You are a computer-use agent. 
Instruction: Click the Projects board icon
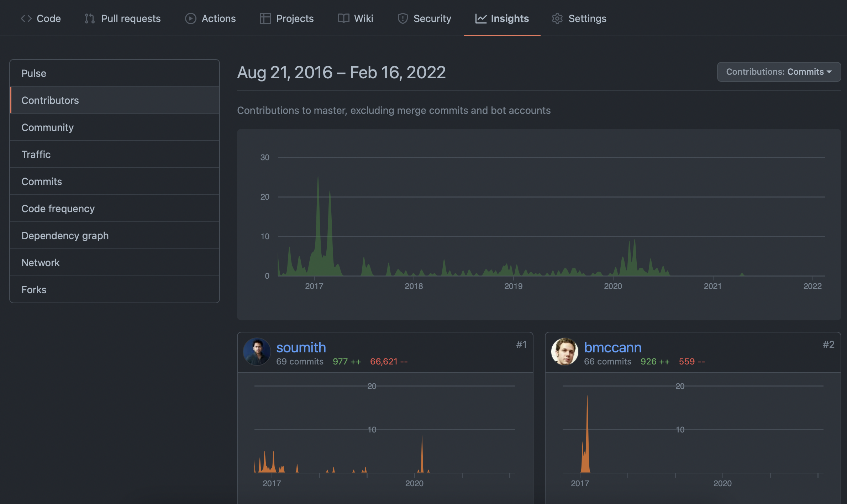point(265,19)
